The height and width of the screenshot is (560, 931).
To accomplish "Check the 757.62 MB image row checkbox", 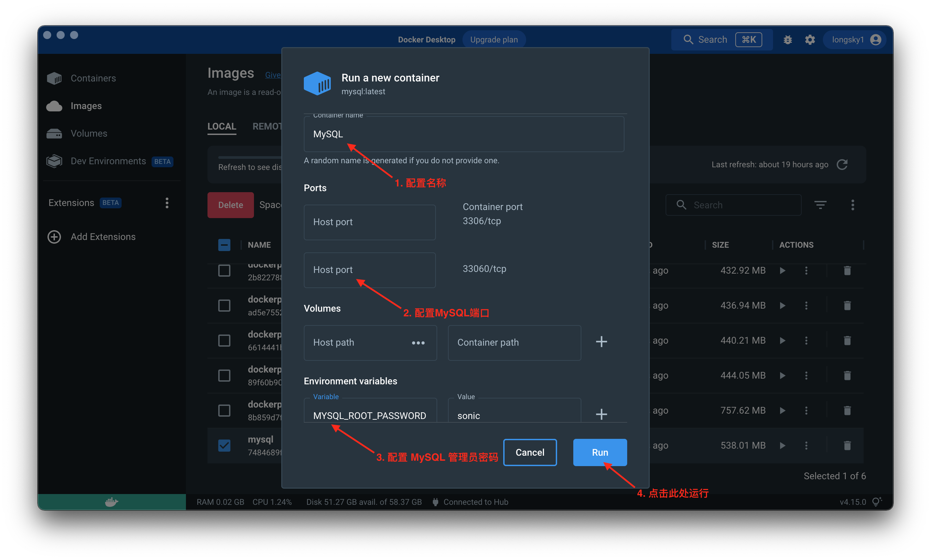I will pos(224,410).
